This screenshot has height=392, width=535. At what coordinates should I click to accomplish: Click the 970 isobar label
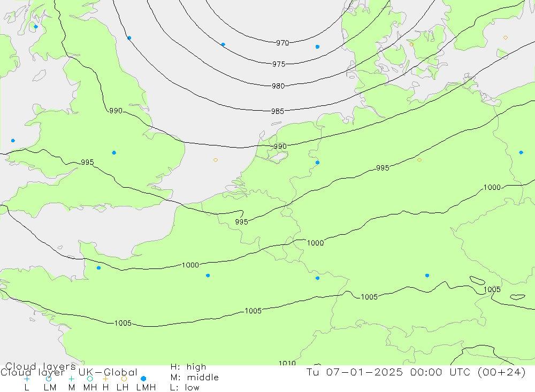[282, 43]
